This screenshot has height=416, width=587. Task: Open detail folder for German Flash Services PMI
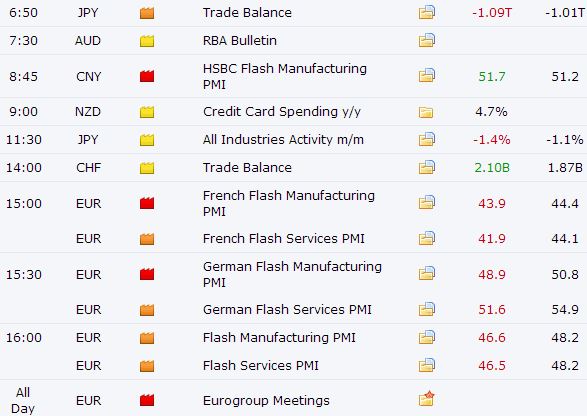pos(426,309)
